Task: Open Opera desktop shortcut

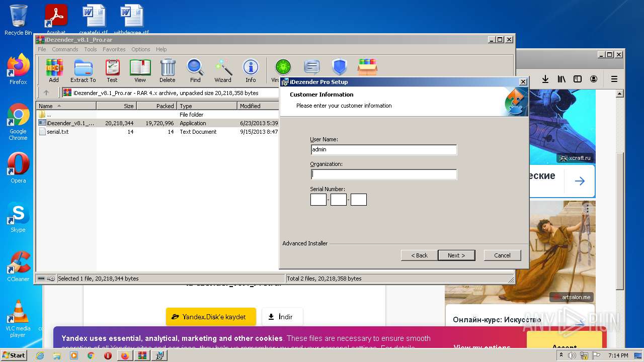Action: click(18, 168)
